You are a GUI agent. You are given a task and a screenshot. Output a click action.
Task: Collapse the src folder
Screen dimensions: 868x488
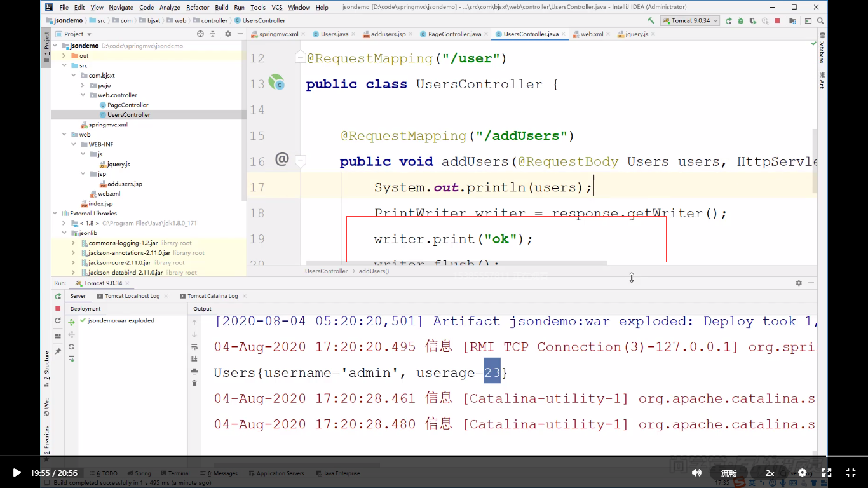[64, 65]
